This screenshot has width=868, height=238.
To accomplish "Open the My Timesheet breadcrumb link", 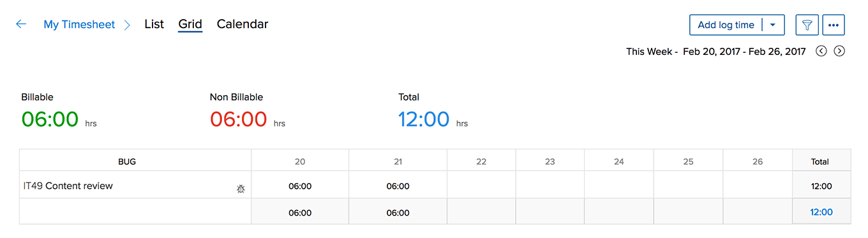I will coord(79,24).
